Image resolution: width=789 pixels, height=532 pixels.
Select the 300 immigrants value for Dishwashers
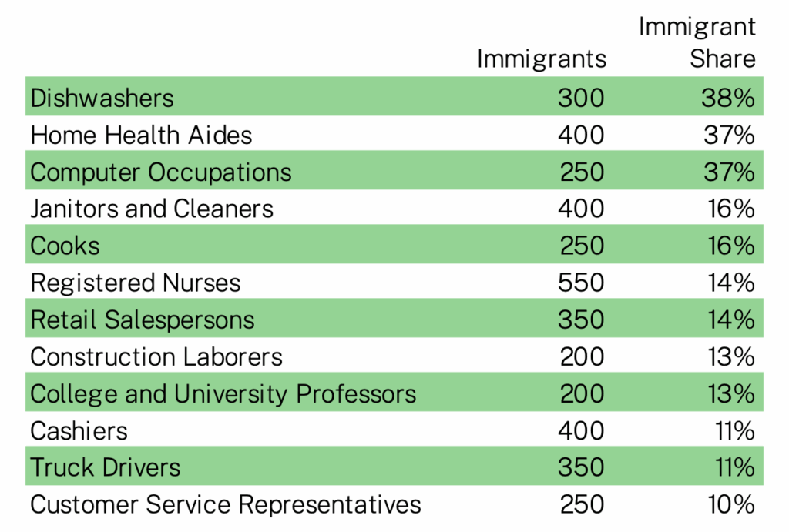click(x=581, y=98)
